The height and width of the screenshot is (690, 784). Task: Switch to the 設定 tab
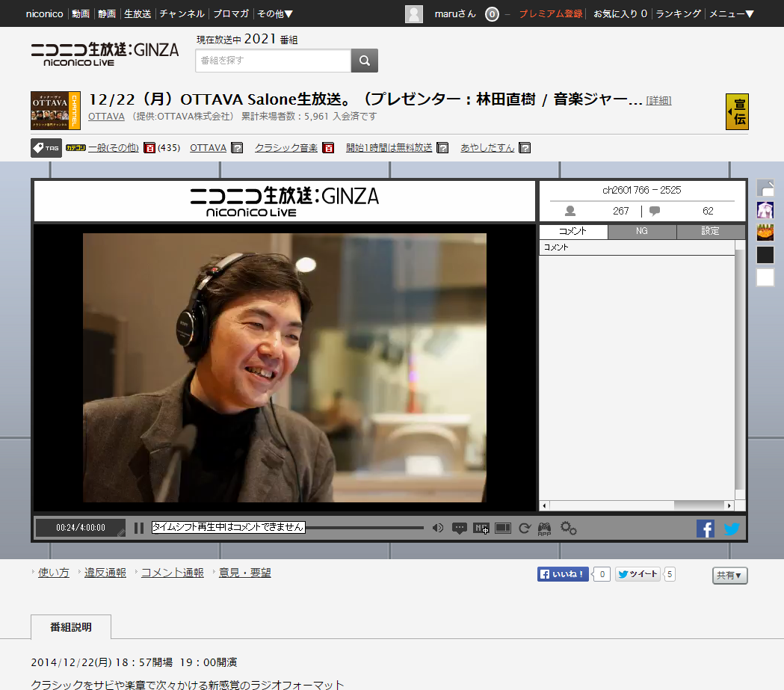(x=710, y=232)
